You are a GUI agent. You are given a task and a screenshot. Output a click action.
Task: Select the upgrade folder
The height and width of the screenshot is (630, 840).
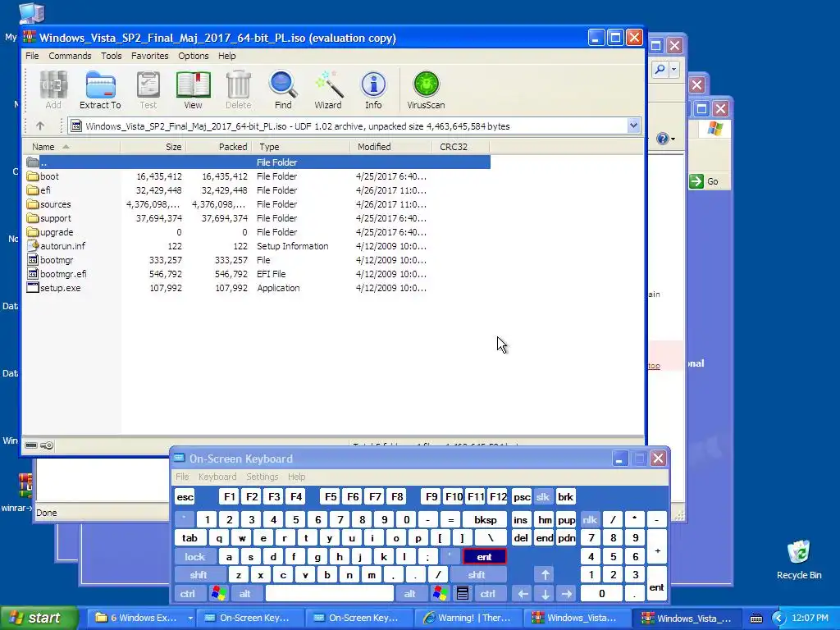(50, 232)
